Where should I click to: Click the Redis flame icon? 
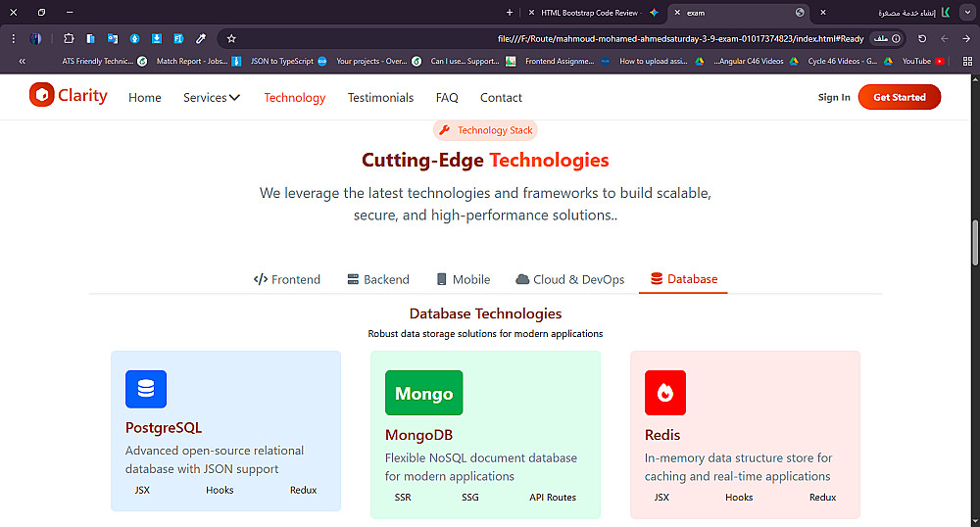(665, 393)
